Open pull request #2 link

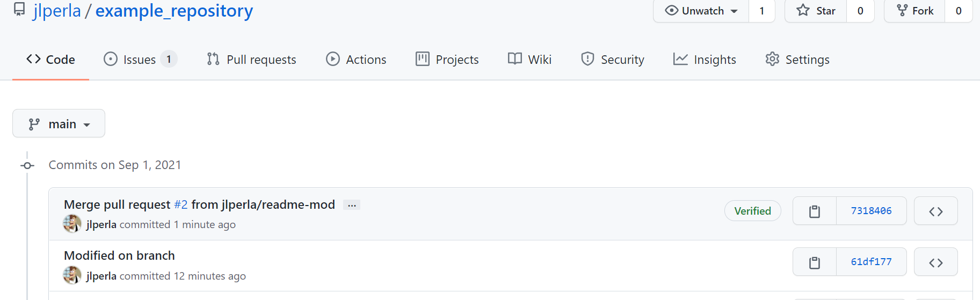(x=181, y=204)
